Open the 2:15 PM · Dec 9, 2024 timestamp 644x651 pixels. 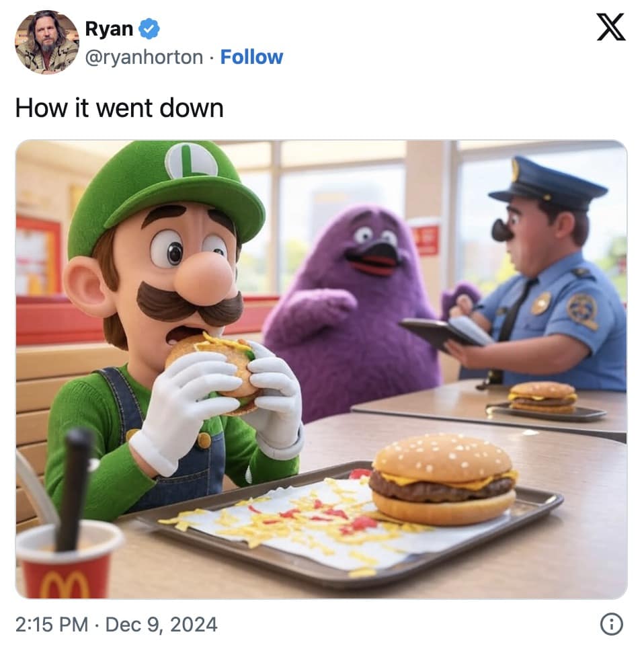(116, 624)
